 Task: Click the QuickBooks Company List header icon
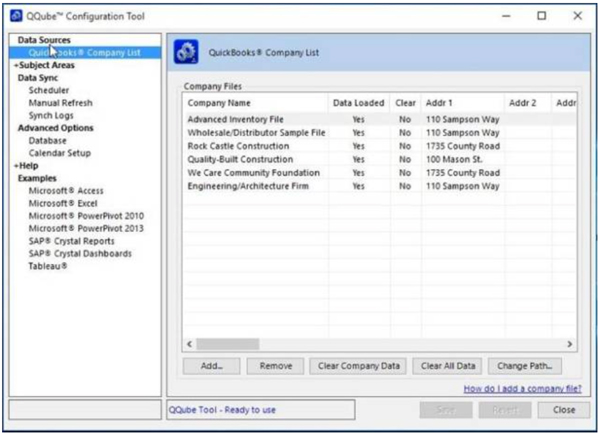point(187,54)
